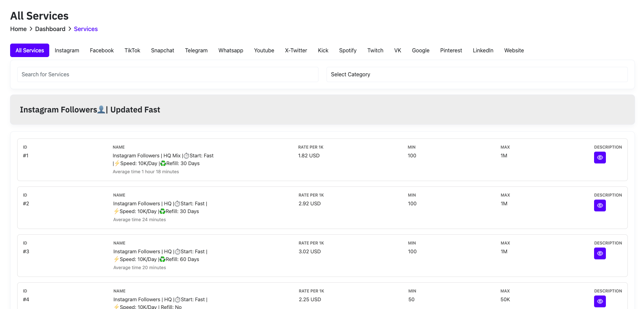View description of service #2
Viewport: 644px width, 309px height.
tap(599, 205)
